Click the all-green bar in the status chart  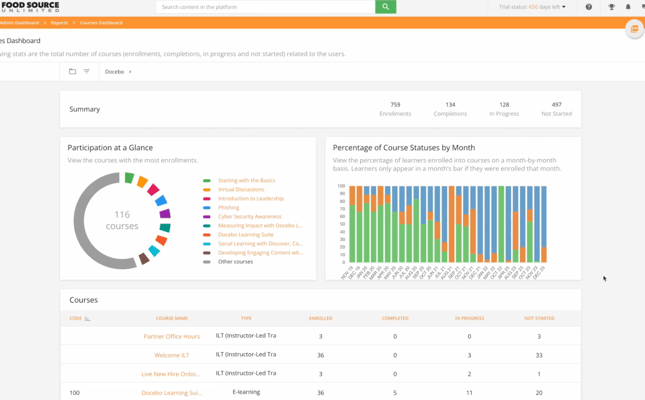(x=501, y=224)
